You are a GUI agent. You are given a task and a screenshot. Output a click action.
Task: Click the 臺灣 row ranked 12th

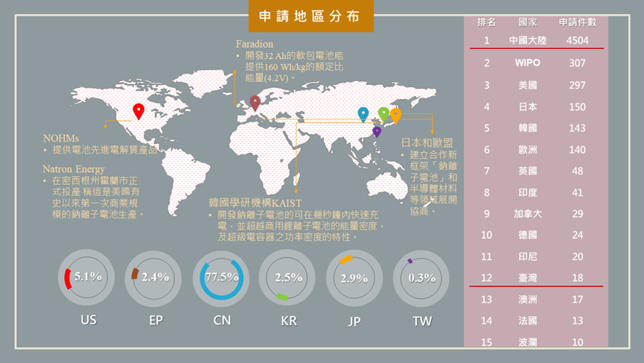pos(536,277)
